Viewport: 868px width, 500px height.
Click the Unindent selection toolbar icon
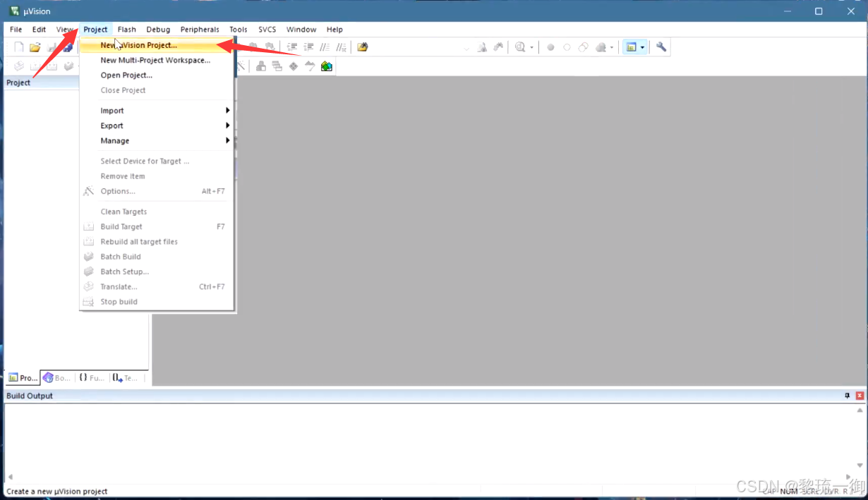click(x=308, y=47)
